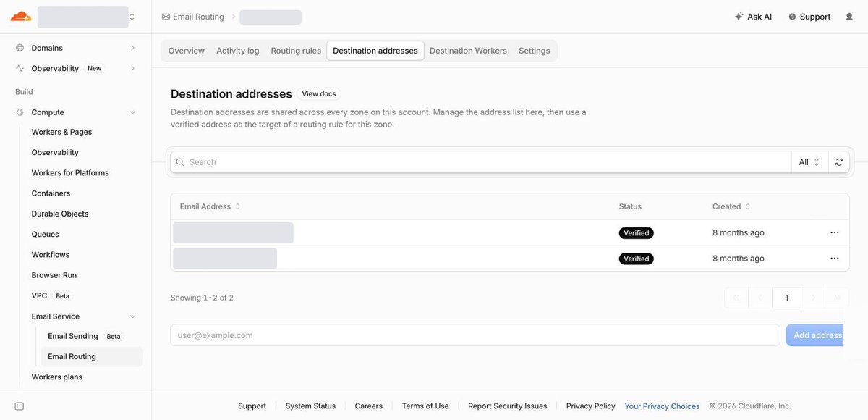868x420 pixels.
Task: Click the Add address button
Action: pos(815,335)
